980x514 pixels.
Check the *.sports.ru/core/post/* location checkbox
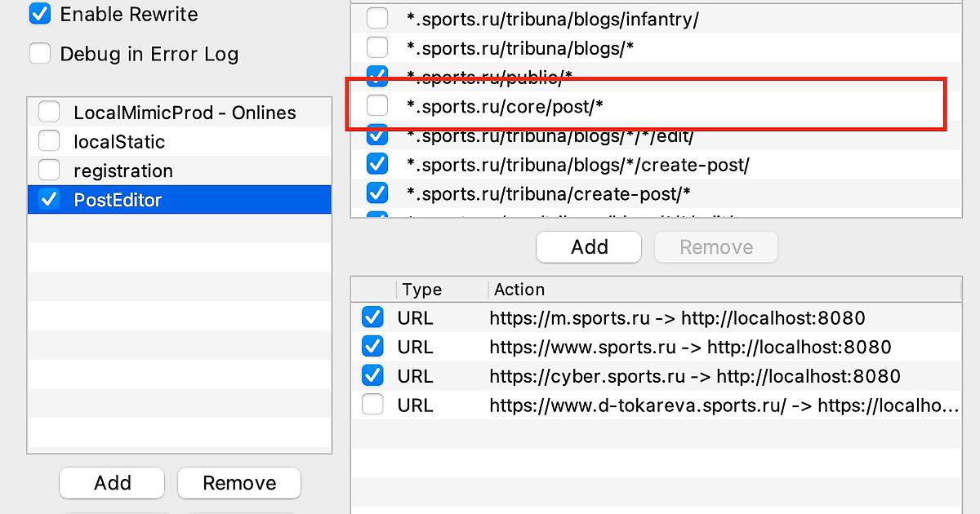click(377, 105)
